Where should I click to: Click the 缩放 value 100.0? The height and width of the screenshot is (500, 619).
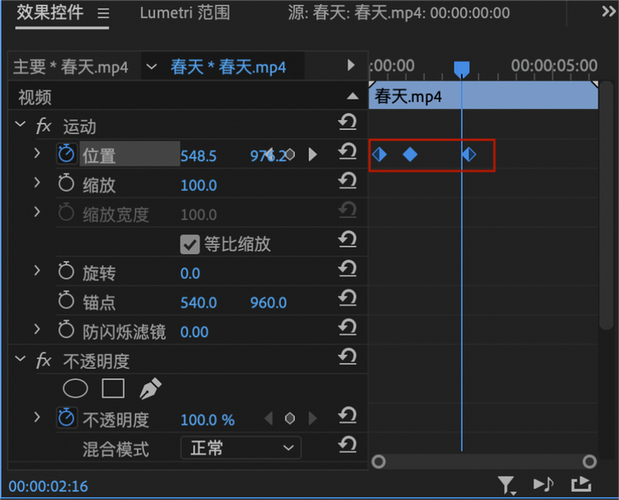tap(199, 185)
